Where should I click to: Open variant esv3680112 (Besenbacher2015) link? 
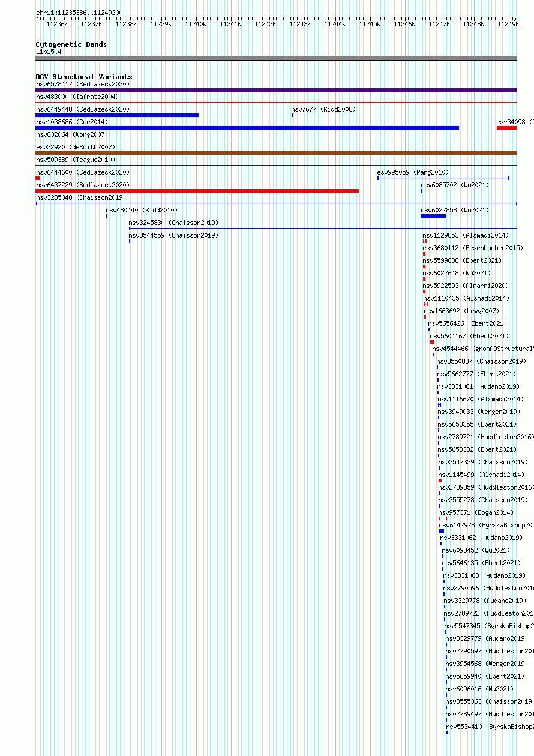[x=473, y=248]
